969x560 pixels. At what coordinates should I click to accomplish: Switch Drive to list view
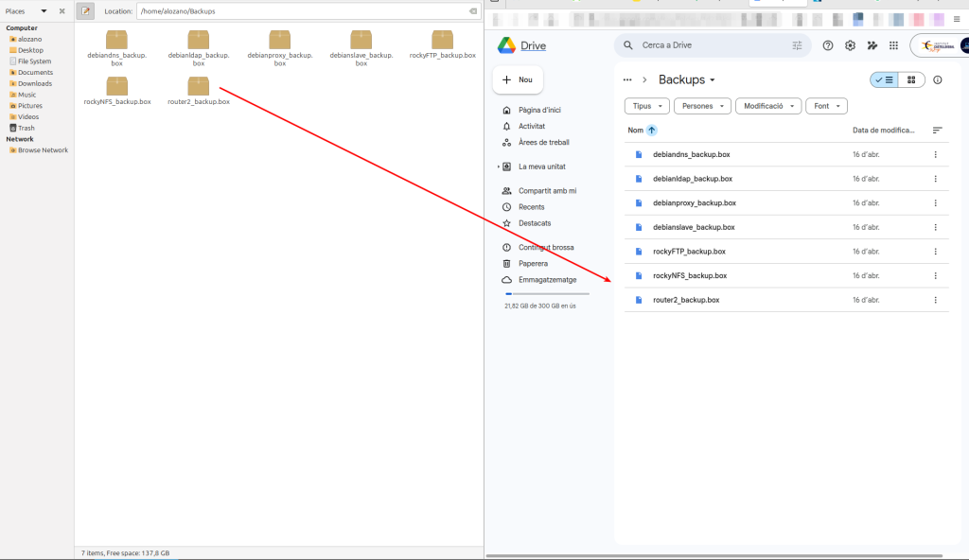click(x=885, y=80)
